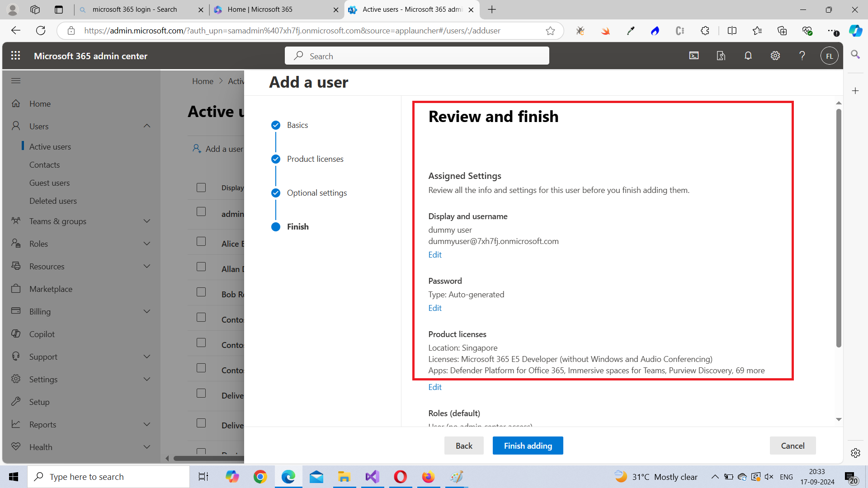Screen dimensions: 868x488
Task: Click the review pane vertical scrollbar
Action: point(839,228)
